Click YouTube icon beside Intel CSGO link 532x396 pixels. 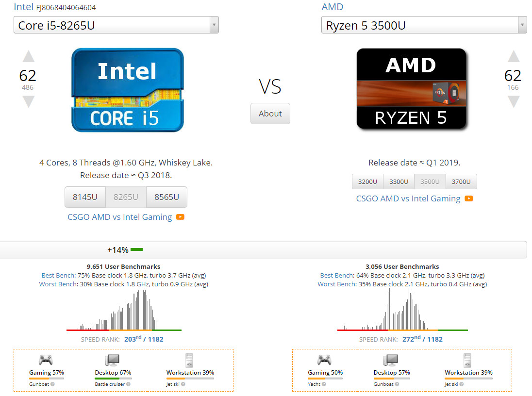click(180, 217)
